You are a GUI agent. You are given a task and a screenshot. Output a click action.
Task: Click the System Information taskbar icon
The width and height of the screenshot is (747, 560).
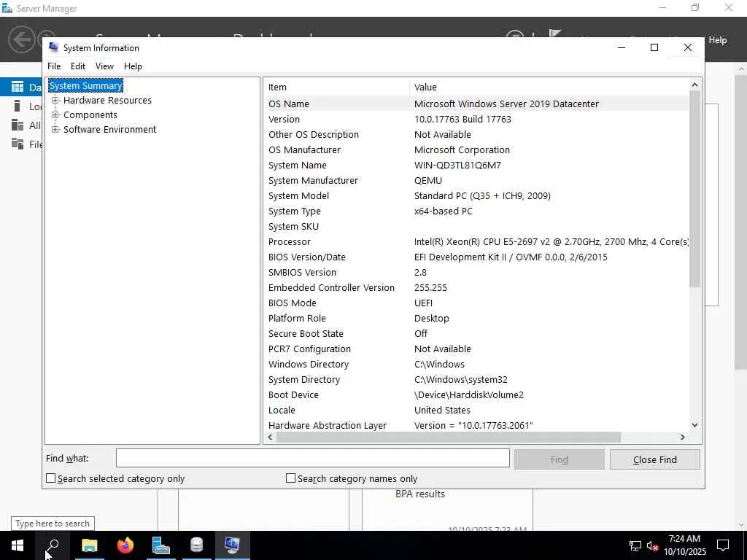(x=232, y=545)
